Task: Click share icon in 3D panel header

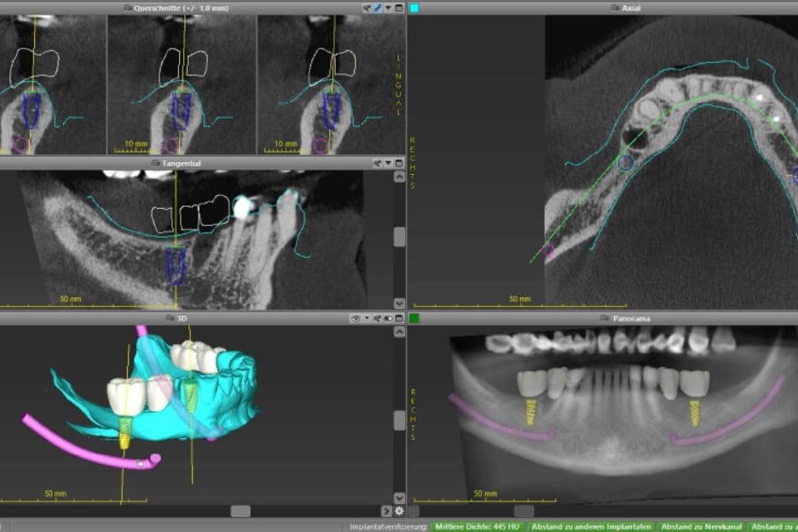Action: (x=377, y=318)
